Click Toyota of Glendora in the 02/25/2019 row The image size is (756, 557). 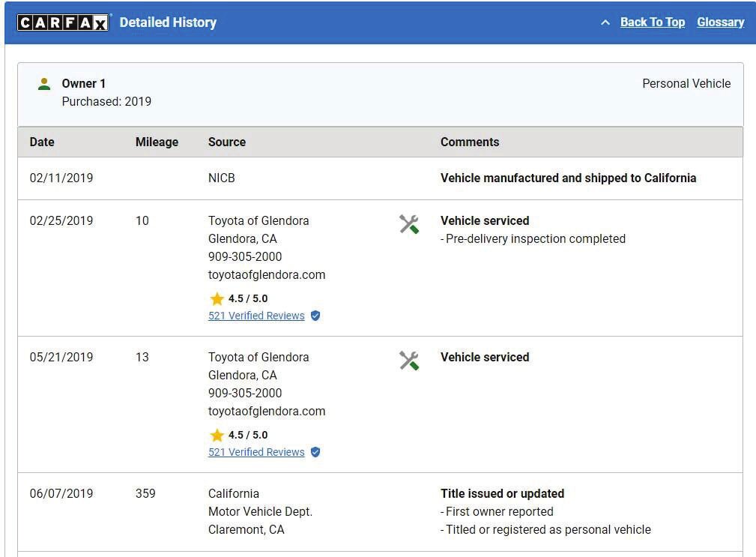258,221
